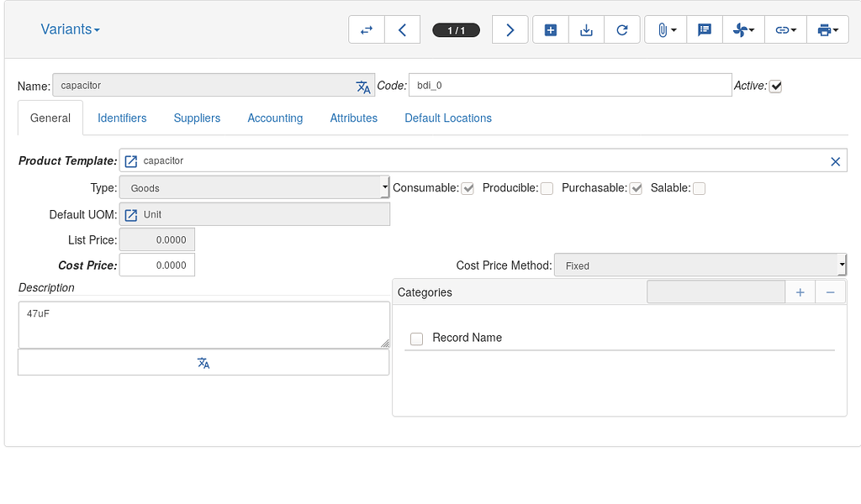This screenshot has height=504, width=861.
Task: Open the Accounting tab
Action: [275, 118]
